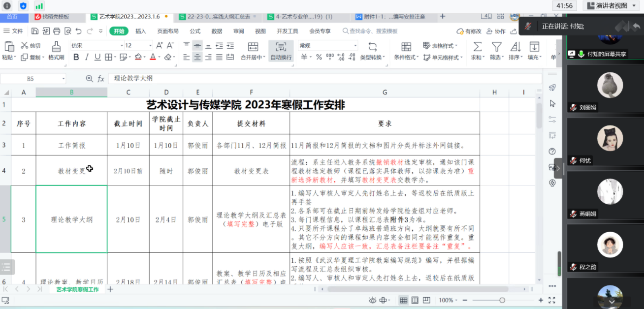The height and width of the screenshot is (309, 644).
Task: Click the undo arrow in quick access toolbar
Action: click(x=79, y=31)
